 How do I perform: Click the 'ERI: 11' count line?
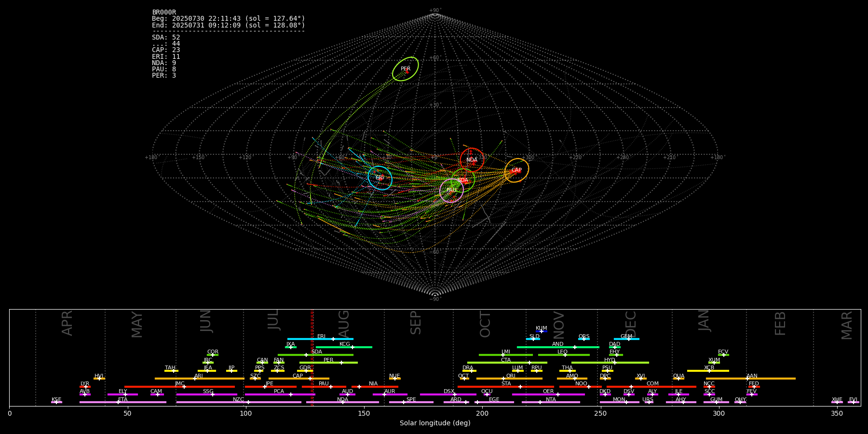click(166, 56)
